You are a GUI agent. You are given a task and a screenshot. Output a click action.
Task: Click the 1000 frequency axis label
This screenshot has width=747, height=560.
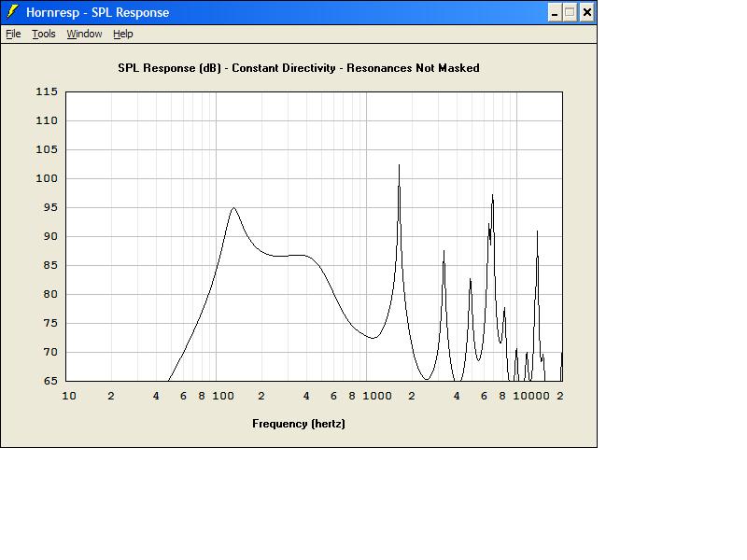point(377,396)
